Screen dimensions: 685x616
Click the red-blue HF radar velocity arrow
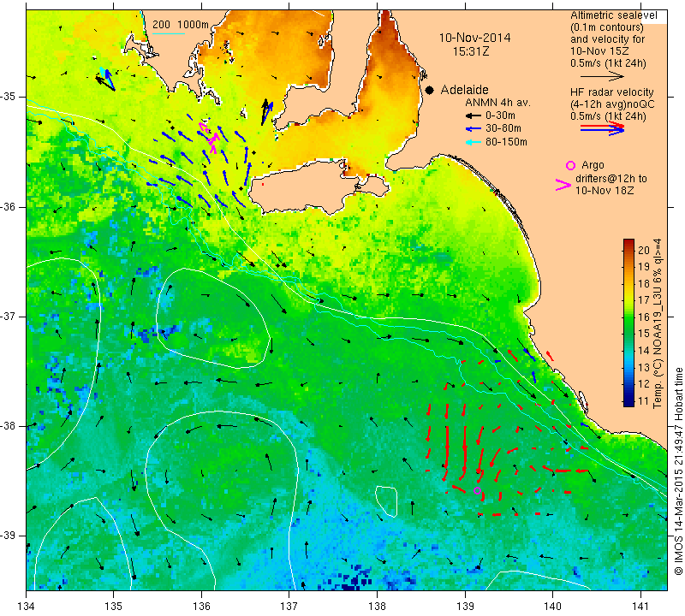point(603,128)
